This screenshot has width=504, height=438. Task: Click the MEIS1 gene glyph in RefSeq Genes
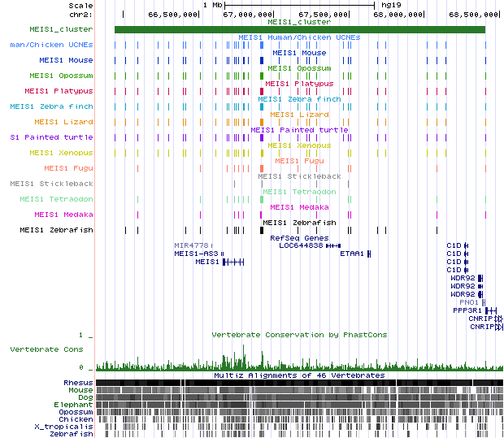[x=233, y=262]
